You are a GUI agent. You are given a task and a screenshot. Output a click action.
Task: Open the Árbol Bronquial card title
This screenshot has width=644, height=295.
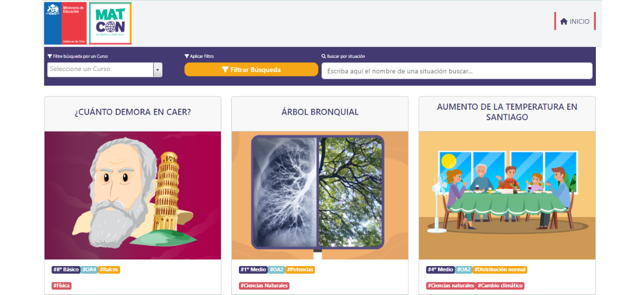coord(320,112)
